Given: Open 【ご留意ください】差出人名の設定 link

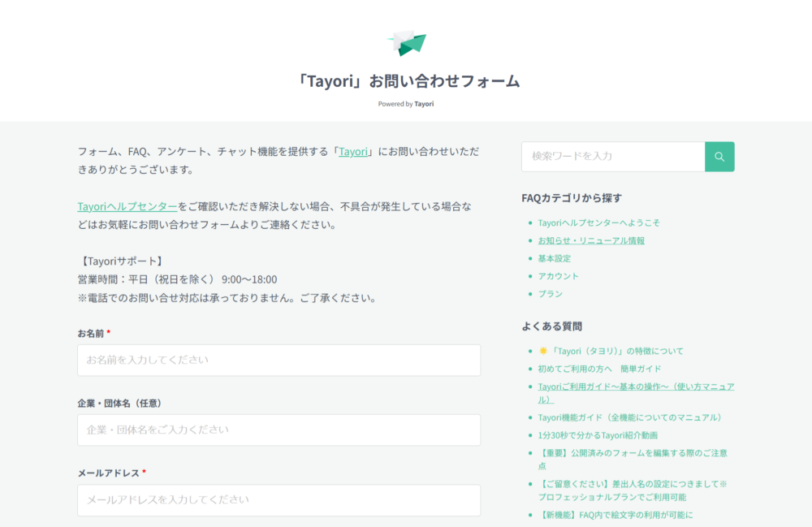Looking at the screenshot, I should point(633,490).
